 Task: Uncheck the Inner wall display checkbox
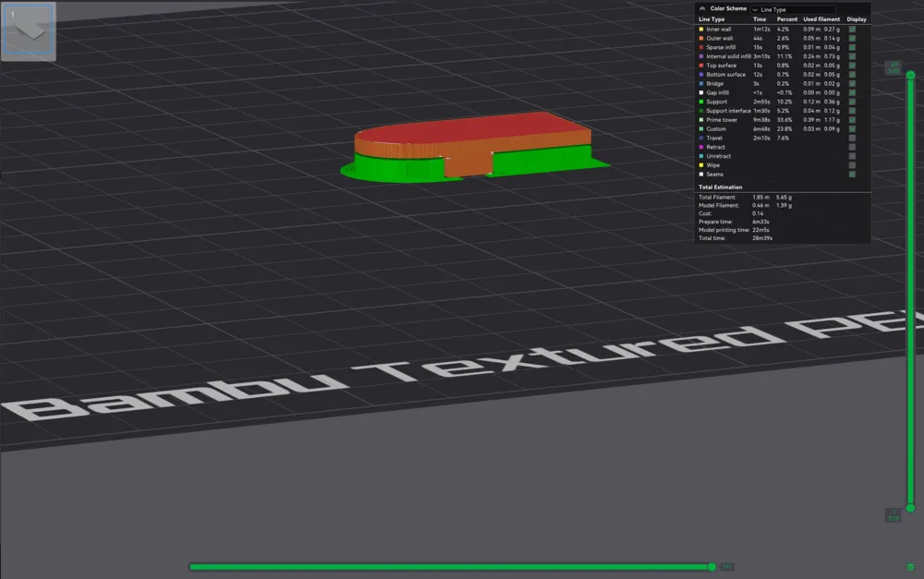[852, 29]
